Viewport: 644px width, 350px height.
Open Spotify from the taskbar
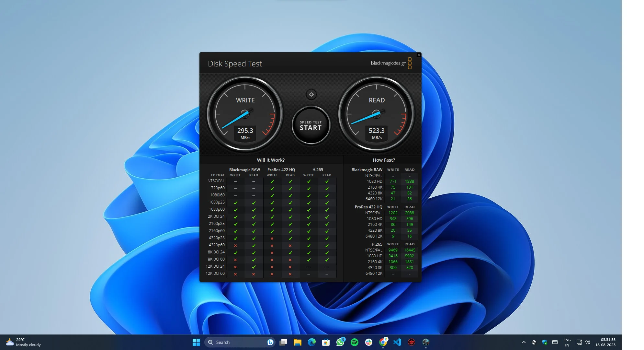(355, 342)
